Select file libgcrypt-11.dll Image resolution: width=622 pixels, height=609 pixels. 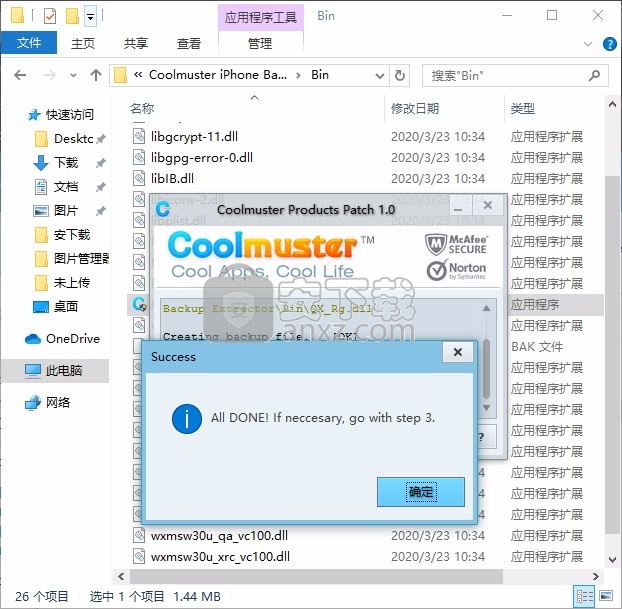pyautogui.click(x=194, y=136)
